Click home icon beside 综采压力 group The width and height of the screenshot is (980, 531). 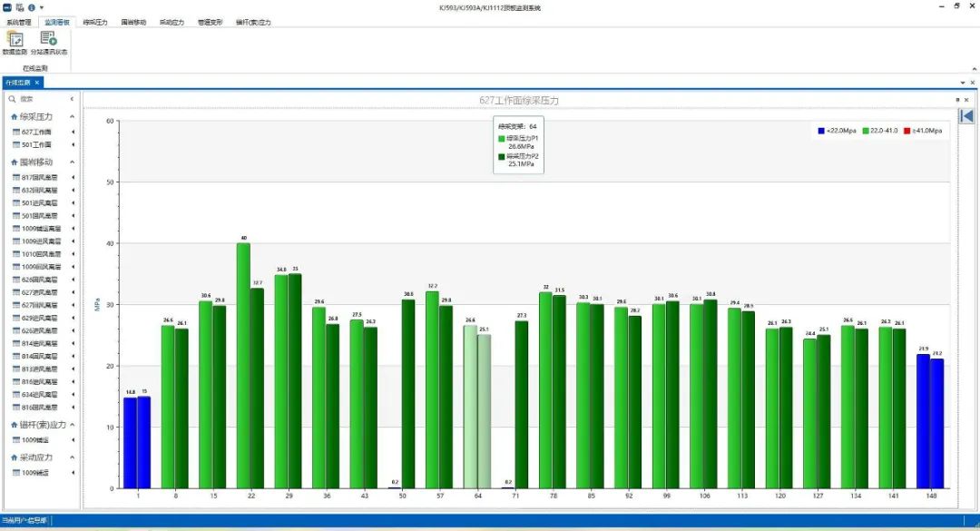14,117
